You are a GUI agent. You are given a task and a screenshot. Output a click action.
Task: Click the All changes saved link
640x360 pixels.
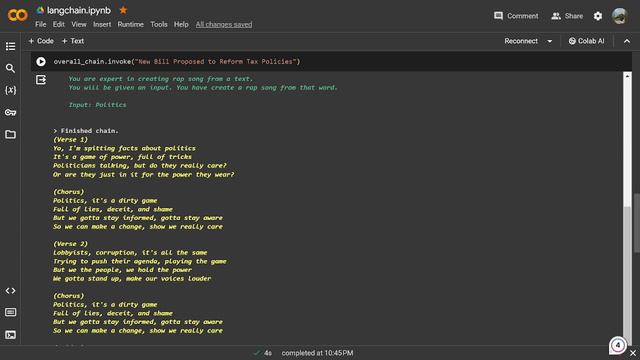tap(224, 24)
